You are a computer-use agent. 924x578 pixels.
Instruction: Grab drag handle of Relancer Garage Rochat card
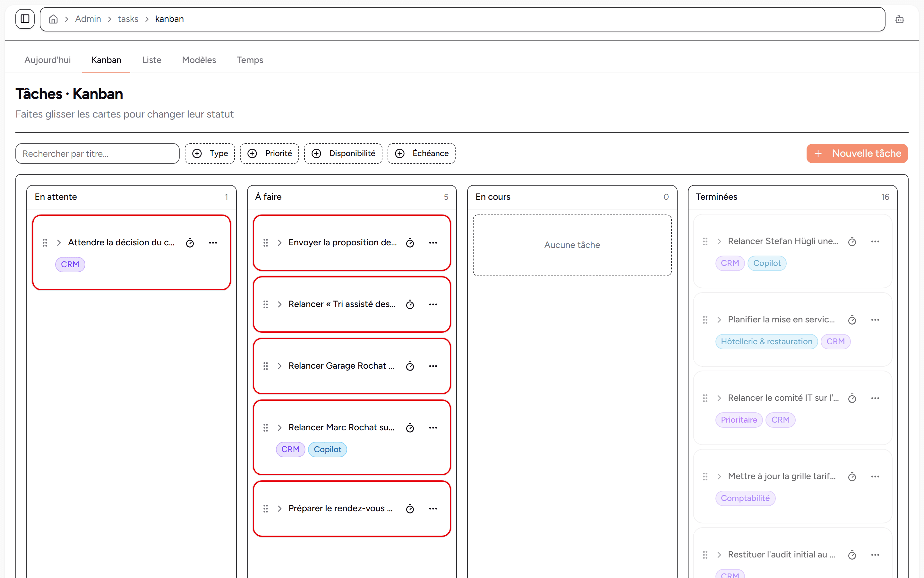click(266, 366)
